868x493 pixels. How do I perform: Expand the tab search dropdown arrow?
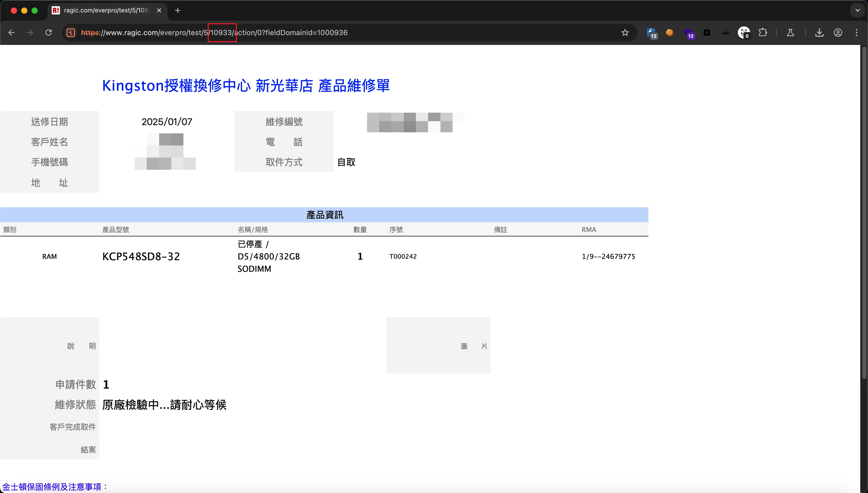click(857, 11)
